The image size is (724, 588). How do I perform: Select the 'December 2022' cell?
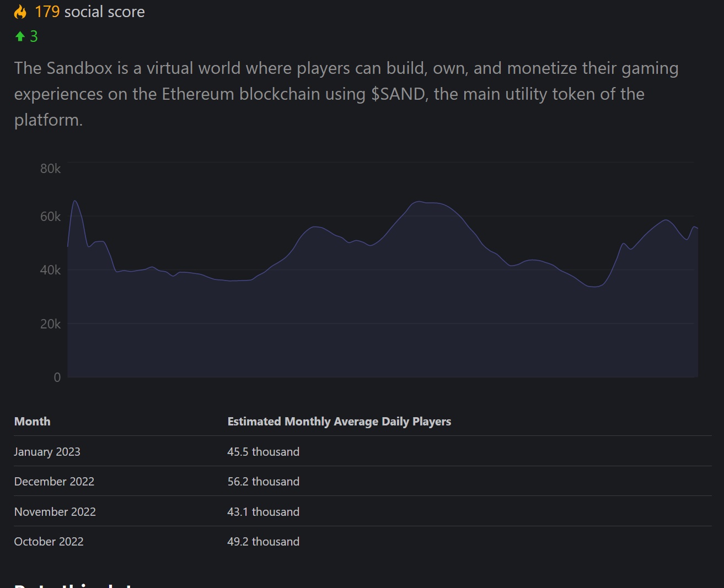click(54, 482)
